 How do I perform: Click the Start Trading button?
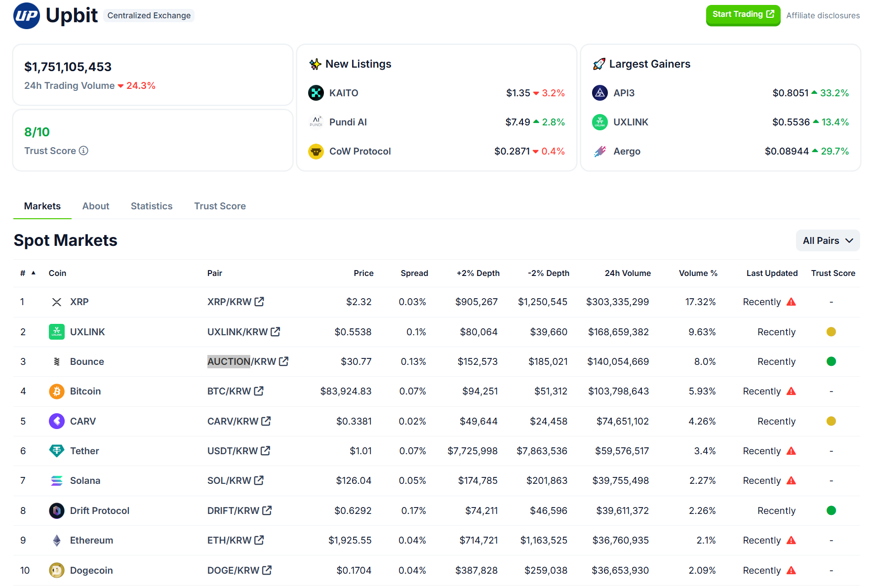coord(743,15)
